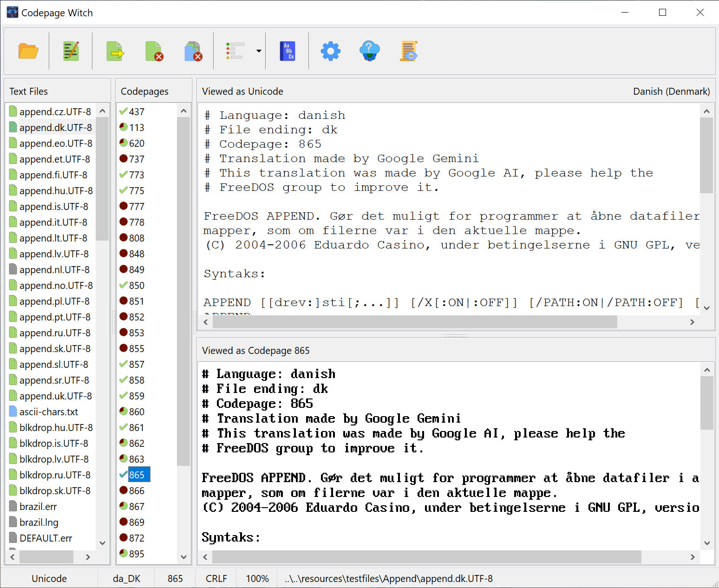Select the ascii-chars.txt file
Viewport: 719px width, 588px height.
point(49,412)
